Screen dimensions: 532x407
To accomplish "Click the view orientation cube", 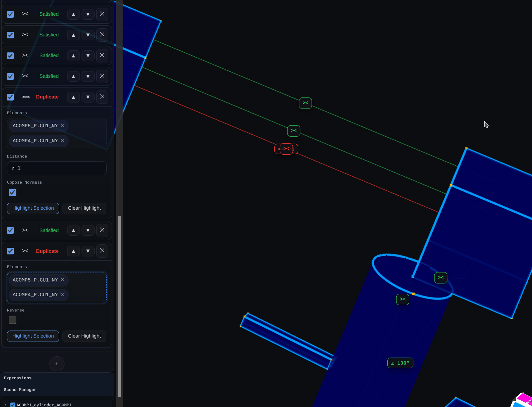I will (x=523, y=400).
